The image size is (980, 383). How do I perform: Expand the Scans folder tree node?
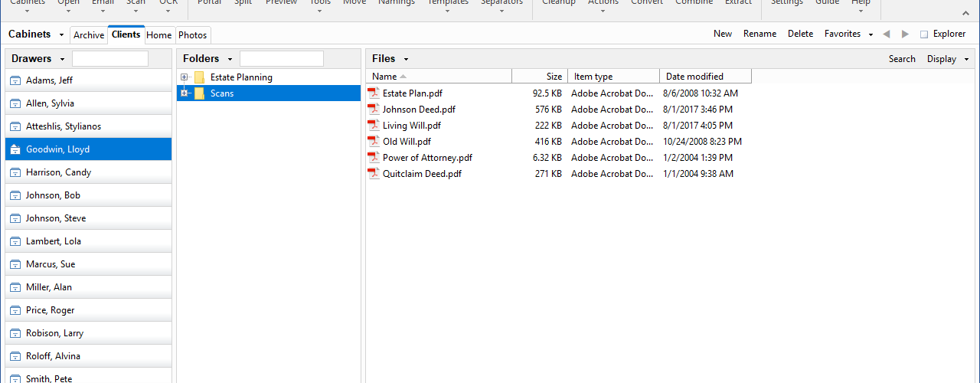click(x=185, y=93)
